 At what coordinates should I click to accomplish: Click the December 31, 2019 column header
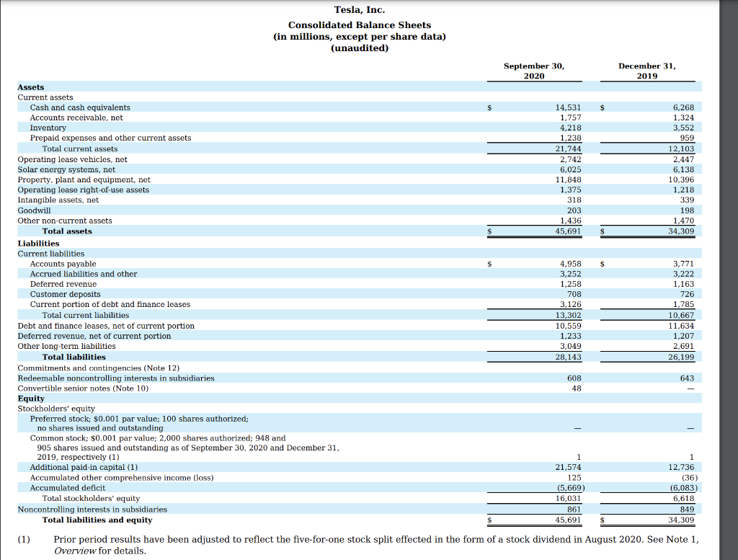tap(647, 71)
